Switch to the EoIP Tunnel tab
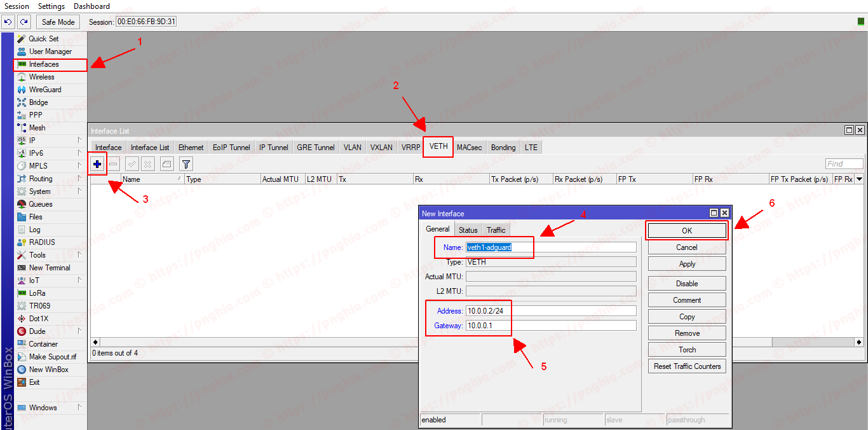868x430 pixels. pos(231,148)
